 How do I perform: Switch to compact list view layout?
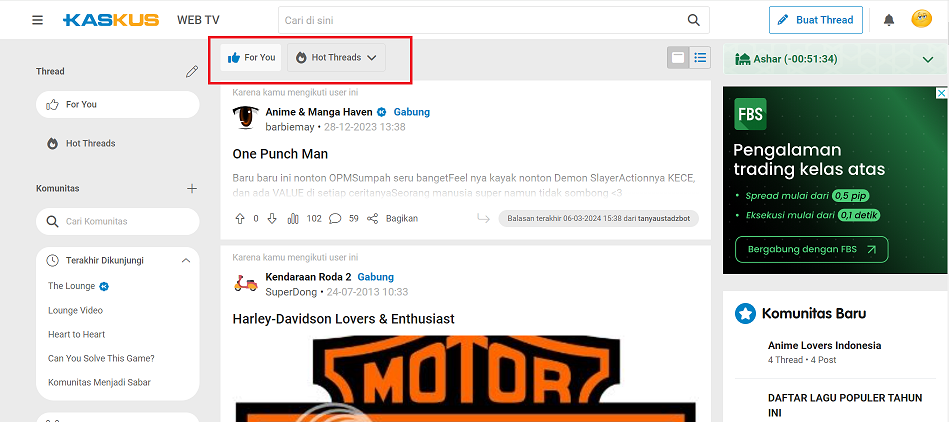click(x=700, y=58)
